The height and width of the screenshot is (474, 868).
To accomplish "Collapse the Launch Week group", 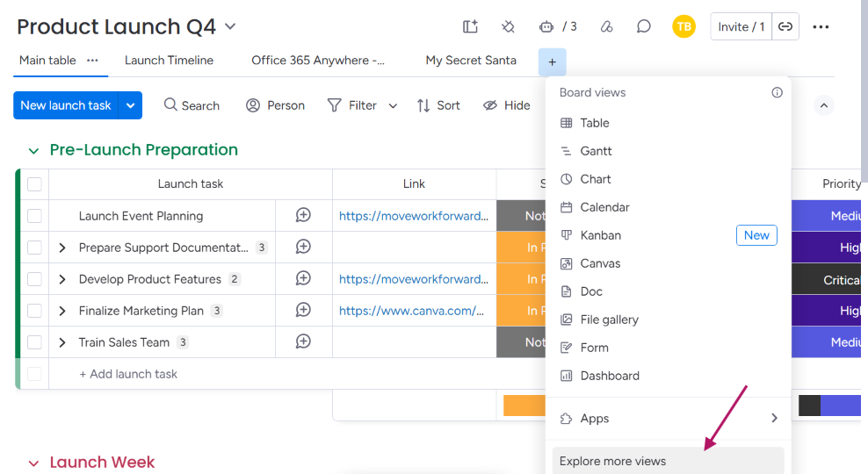I will tap(33, 463).
